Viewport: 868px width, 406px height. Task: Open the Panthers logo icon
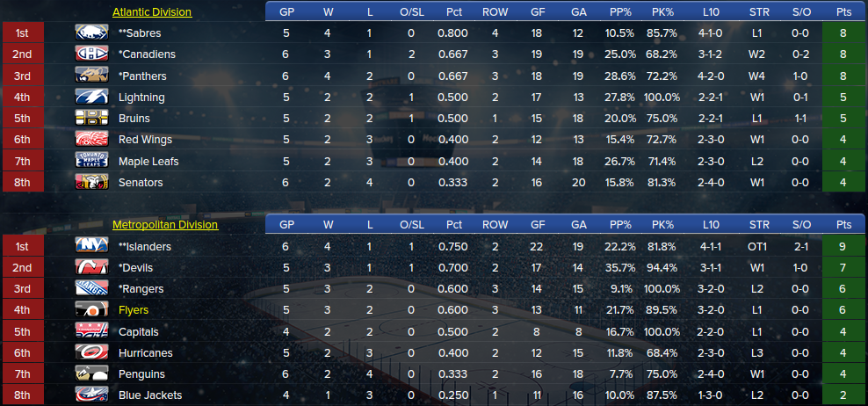[91, 76]
